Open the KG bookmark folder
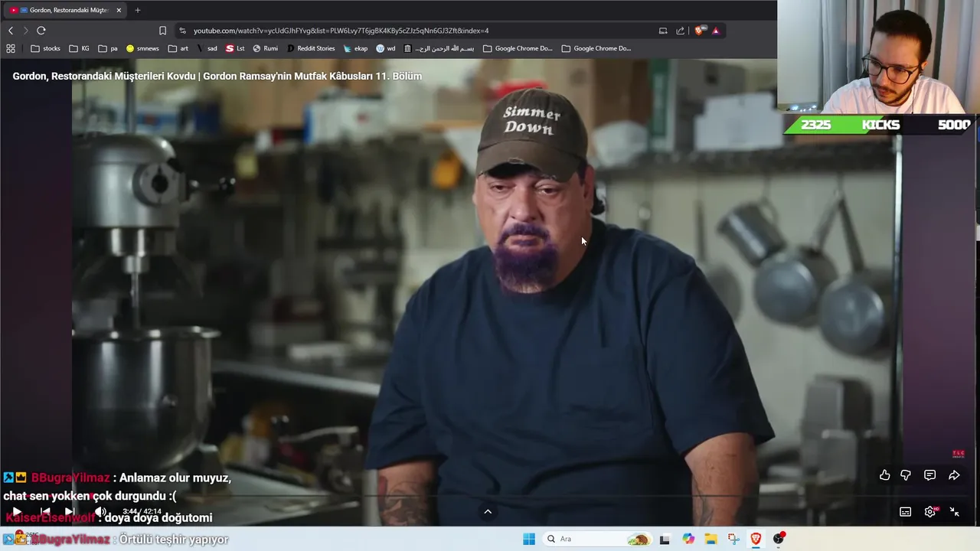 coord(79,48)
